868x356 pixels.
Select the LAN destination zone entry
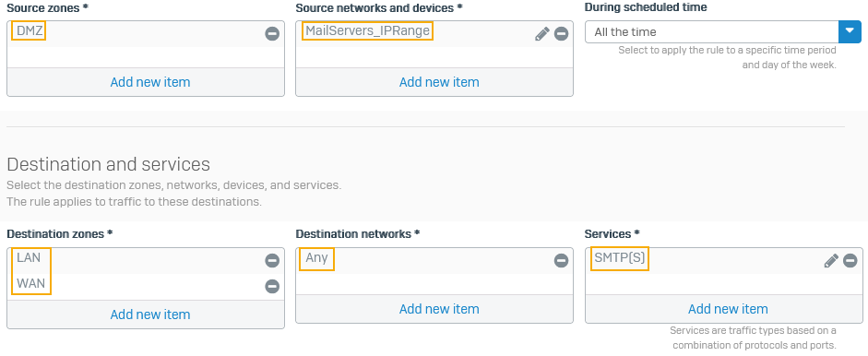(x=29, y=258)
